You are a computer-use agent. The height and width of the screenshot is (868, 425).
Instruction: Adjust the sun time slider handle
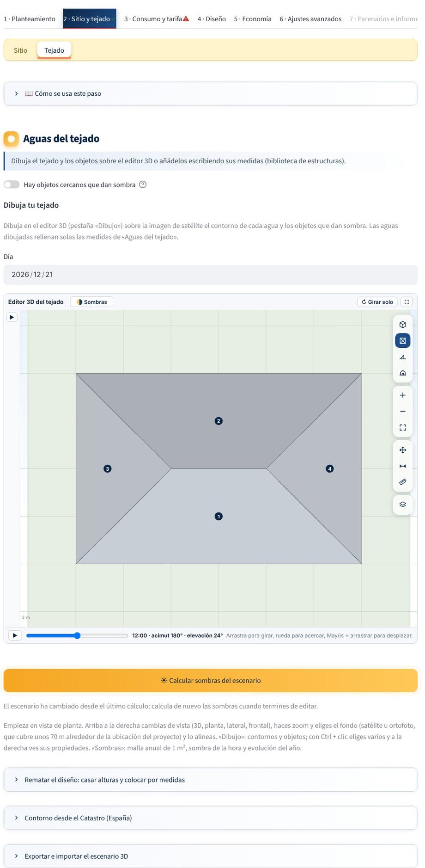point(77,635)
